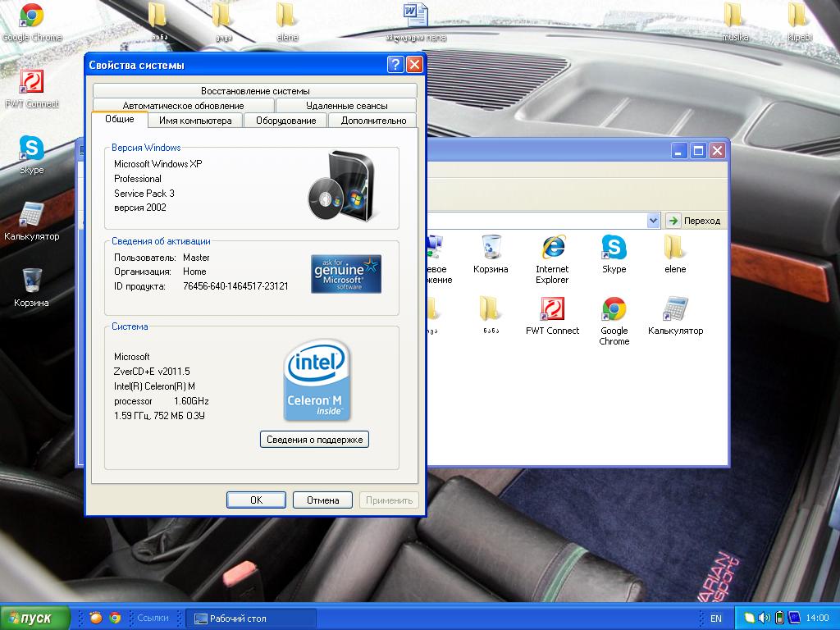Open the Калькулятор desktop shortcut
Image resolution: width=840 pixels, height=630 pixels.
(31, 216)
